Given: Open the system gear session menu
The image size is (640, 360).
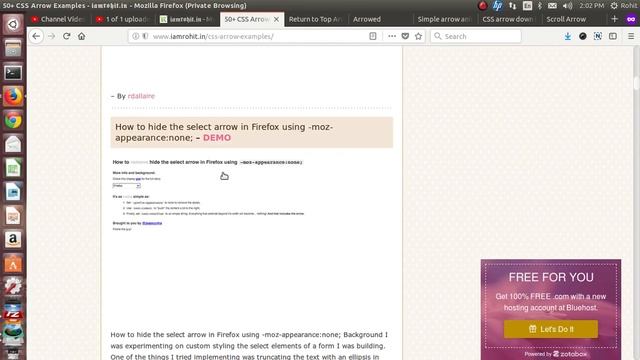Looking at the screenshot, I should 614,6.
